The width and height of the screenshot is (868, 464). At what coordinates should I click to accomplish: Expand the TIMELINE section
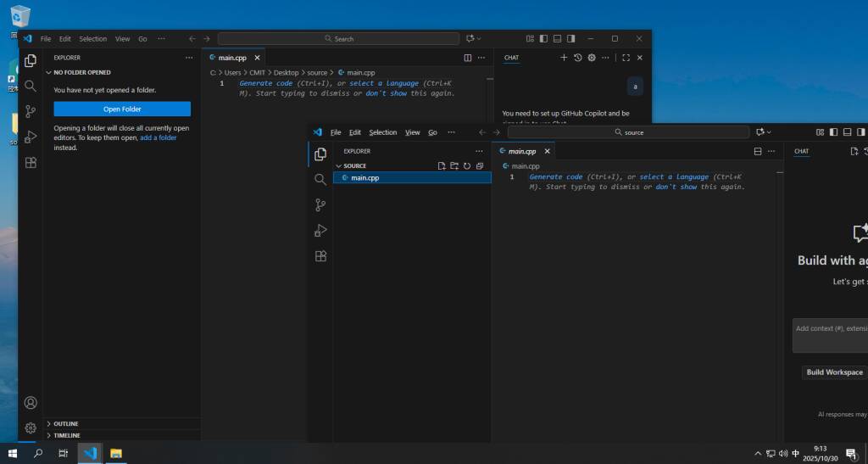[66, 435]
